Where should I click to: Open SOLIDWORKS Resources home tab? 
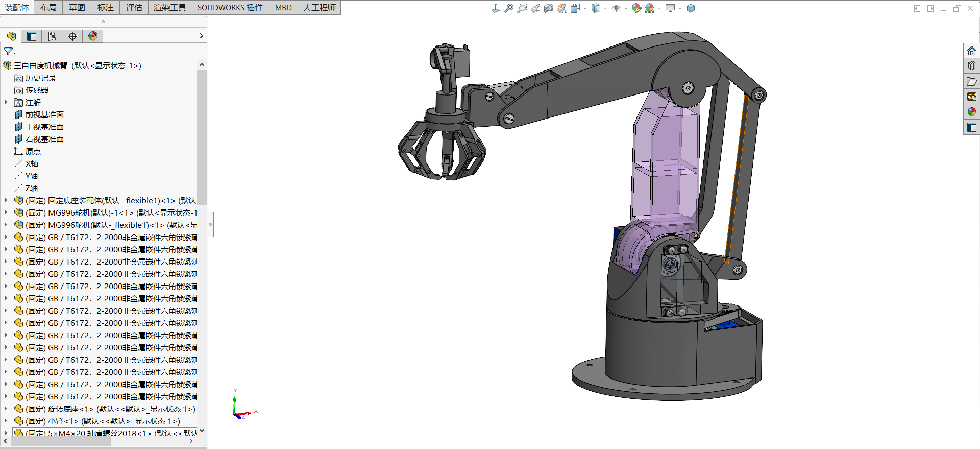[x=971, y=51]
